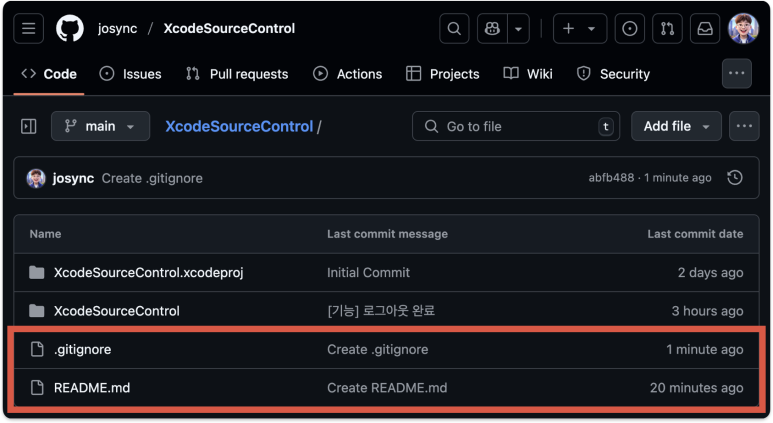View commit history clock icon

(x=735, y=177)
